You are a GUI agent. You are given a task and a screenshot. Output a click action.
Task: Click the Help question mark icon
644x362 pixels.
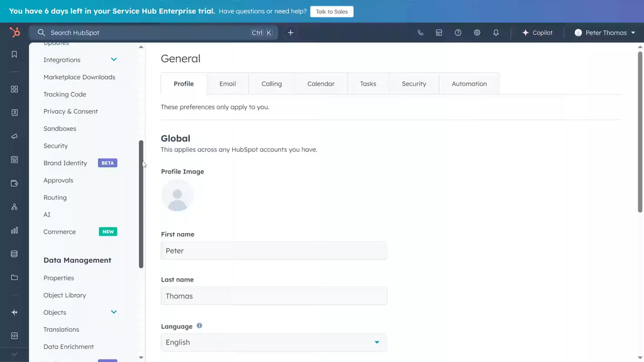(458, 33)
